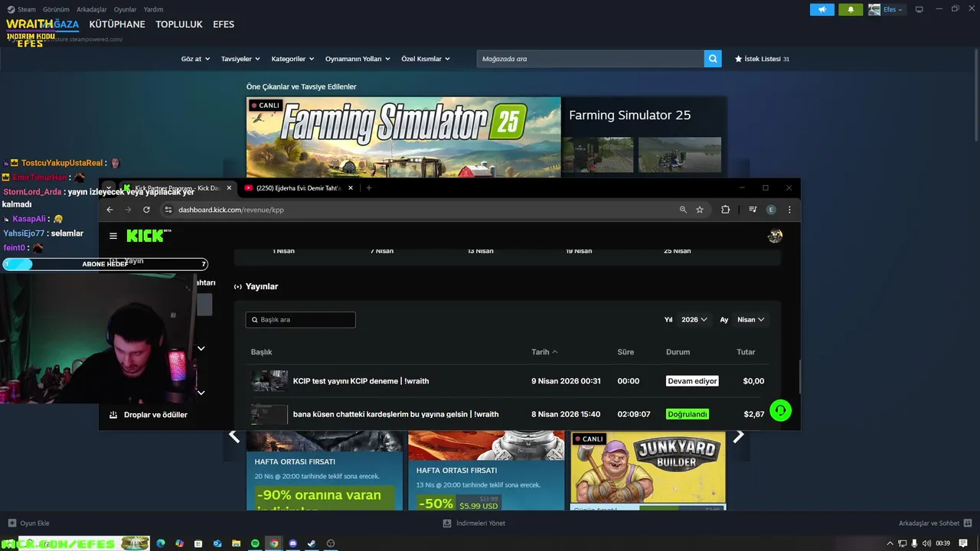Open the EFES profile tab
This screenshot has height=551, width=980.
224,24
